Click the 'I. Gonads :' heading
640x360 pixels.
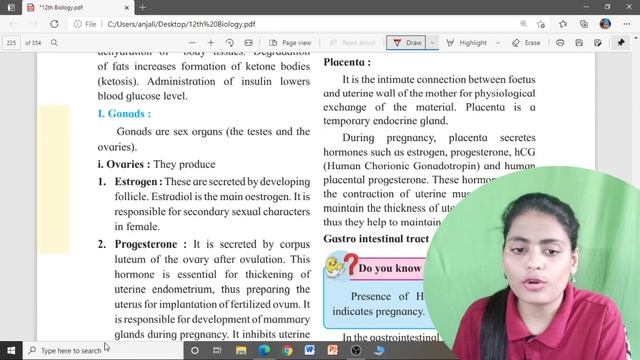[124, 113]
